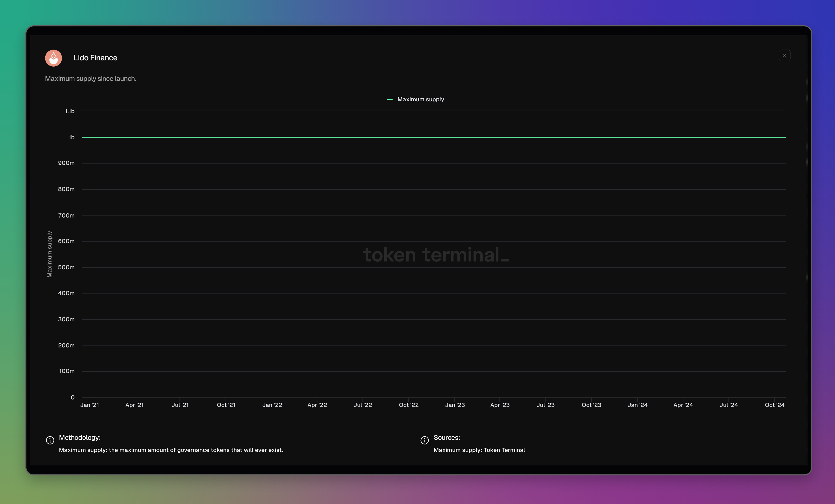This screenshot has width=835, height=504.
Task: Click the Jul '22 x-axis label
Action: 363,405
